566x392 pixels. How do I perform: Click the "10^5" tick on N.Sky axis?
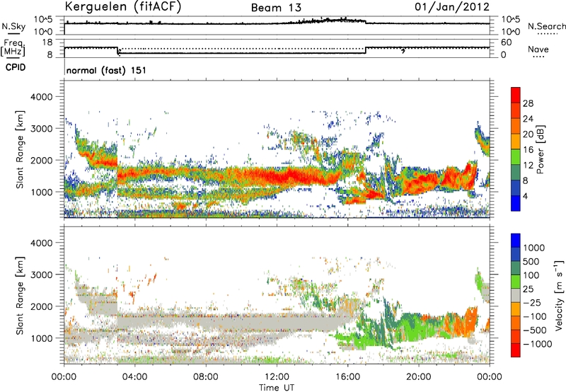43,20
